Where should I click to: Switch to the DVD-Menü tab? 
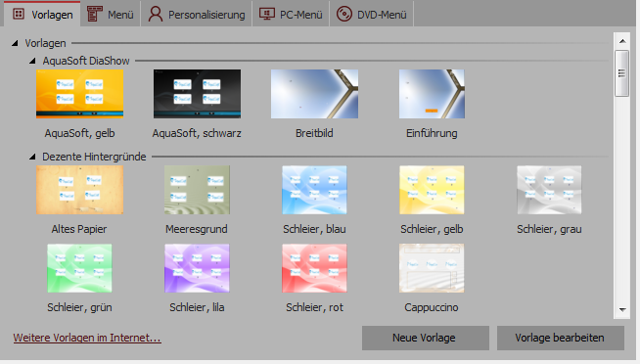coord(372,15)
